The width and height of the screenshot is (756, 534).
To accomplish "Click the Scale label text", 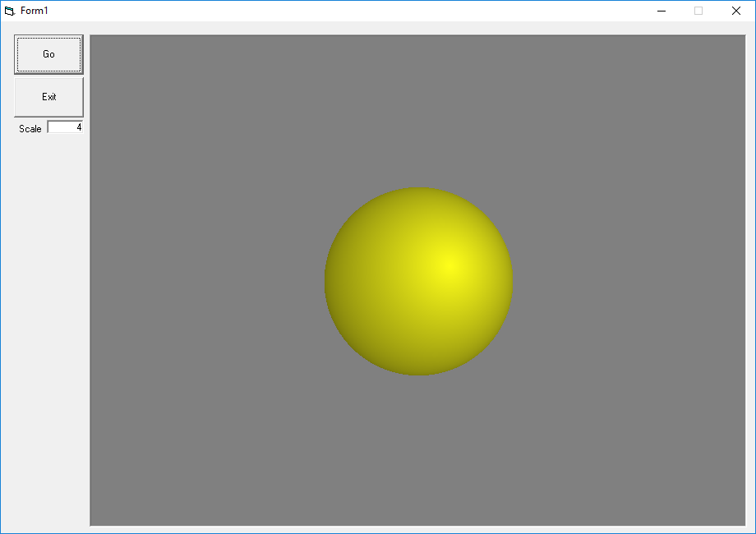I will coord(30,128).
